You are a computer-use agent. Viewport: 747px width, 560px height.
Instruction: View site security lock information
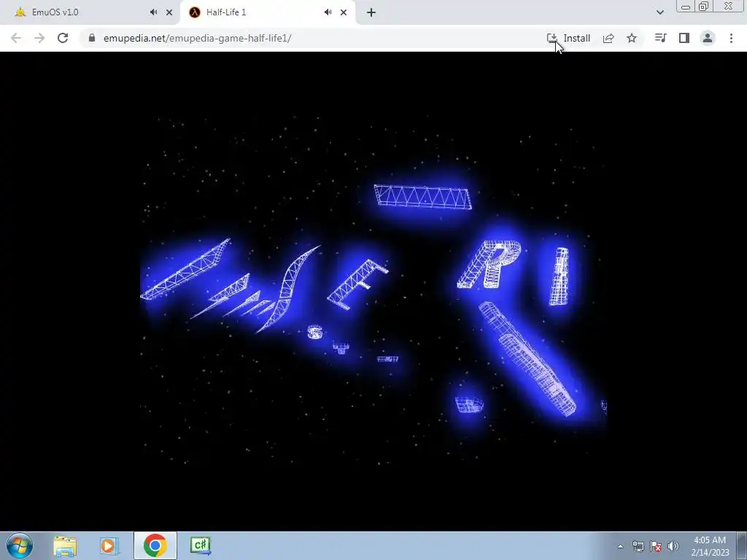click(x=92, y=38)
